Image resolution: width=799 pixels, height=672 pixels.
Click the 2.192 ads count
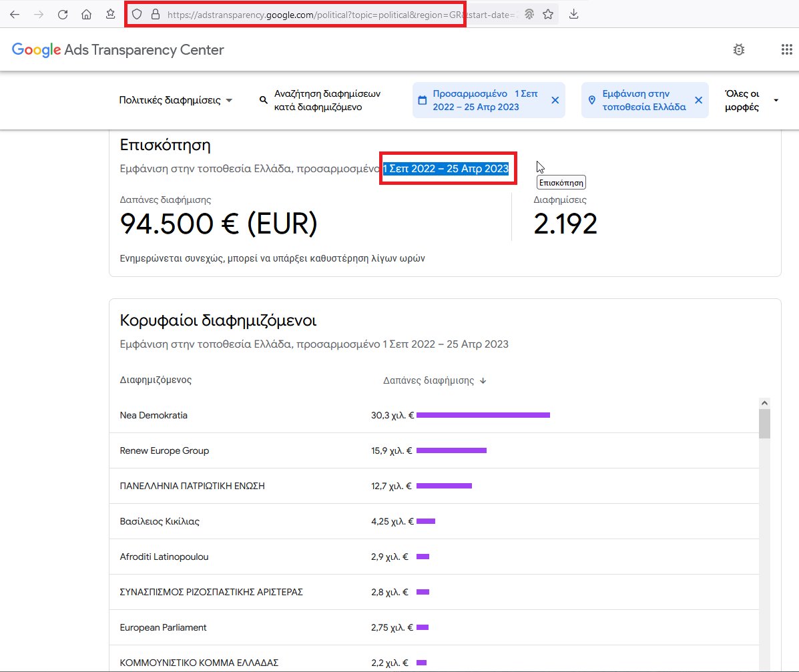pos(565,224)
